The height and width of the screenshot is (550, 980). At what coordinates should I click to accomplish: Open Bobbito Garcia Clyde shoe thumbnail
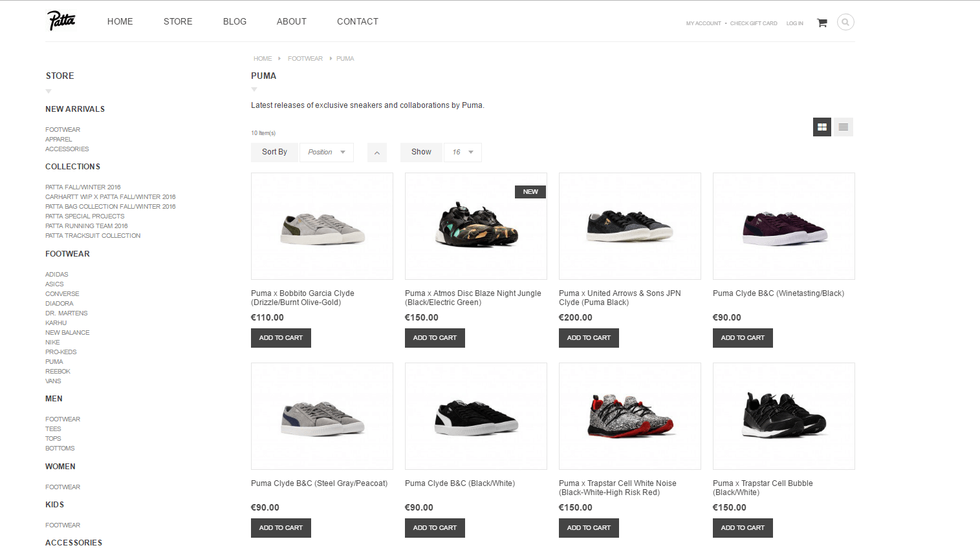tap(322, 226)
